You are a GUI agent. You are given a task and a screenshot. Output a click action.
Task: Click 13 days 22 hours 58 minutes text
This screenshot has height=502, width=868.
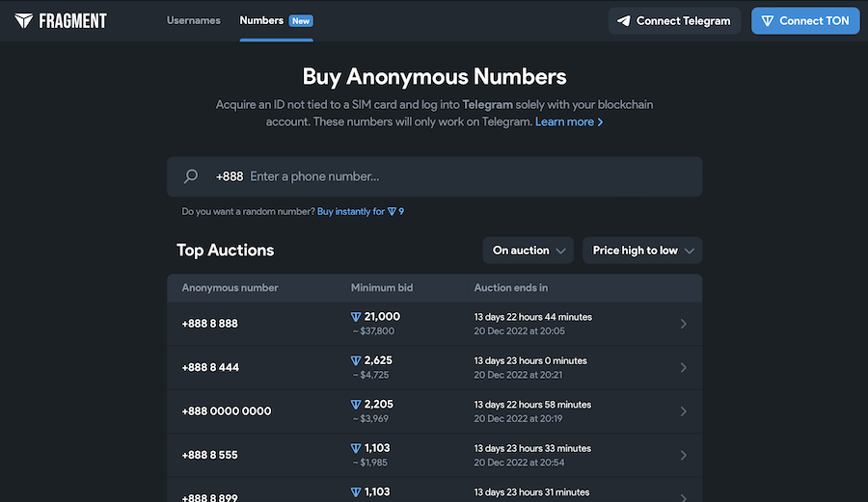coord(532,404)
